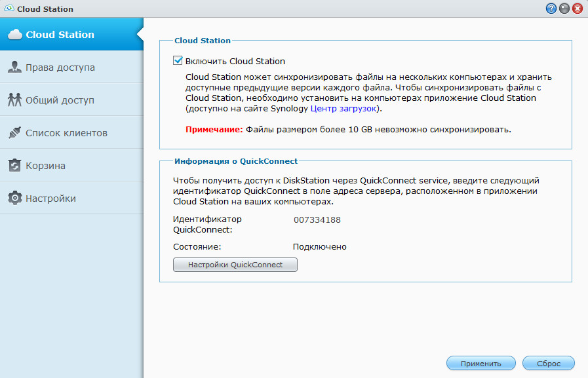Click the person icon for Права доступа
The image size is (588, 378).
tap(14, 67)
